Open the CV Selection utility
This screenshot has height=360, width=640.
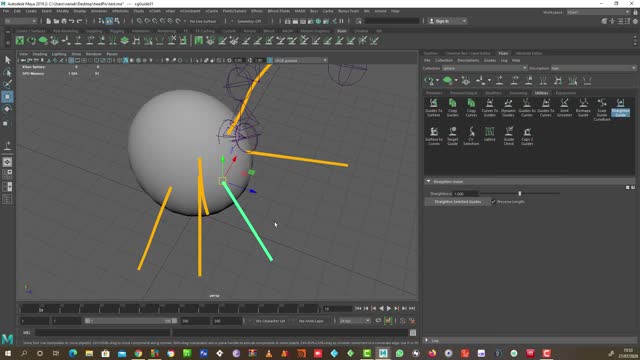coord(471,136)
